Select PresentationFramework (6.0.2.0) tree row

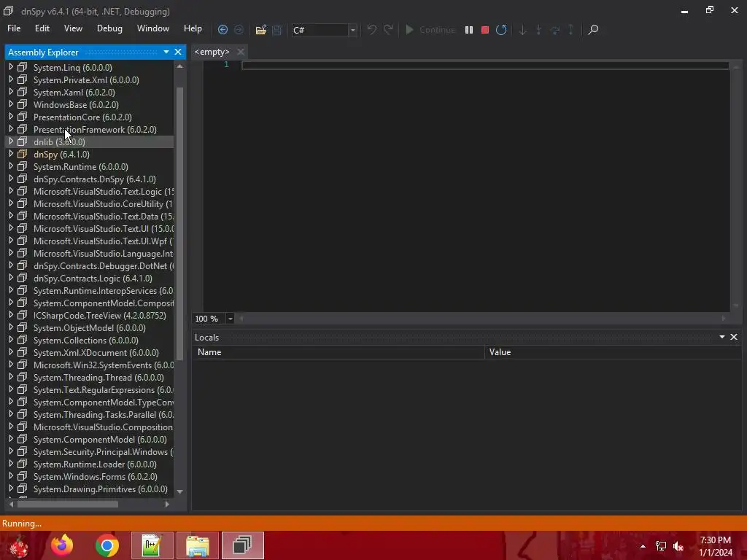click(90, 130)
